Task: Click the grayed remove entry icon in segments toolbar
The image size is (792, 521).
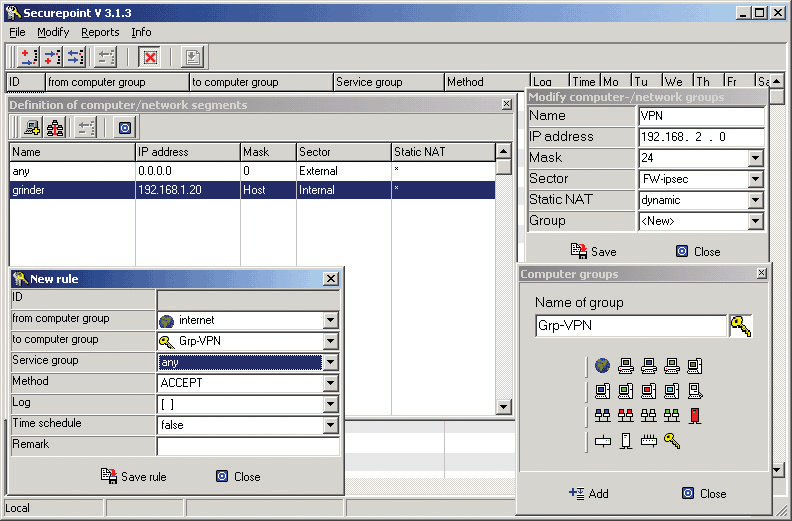Action: pos(86,128)
